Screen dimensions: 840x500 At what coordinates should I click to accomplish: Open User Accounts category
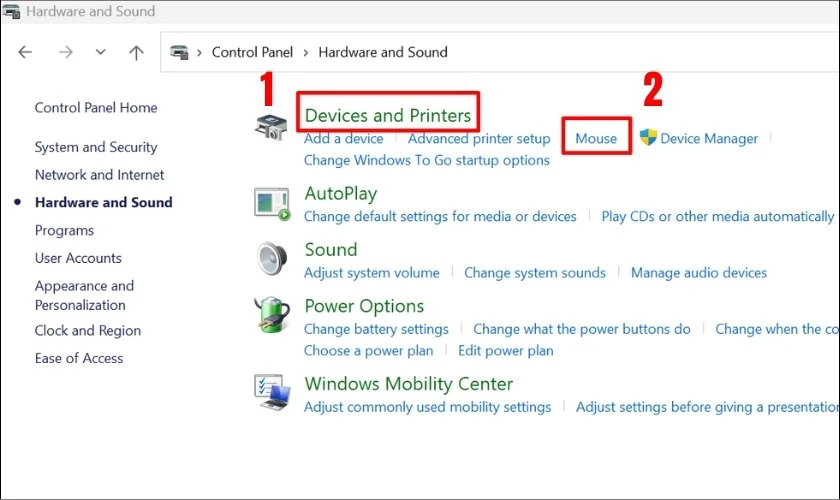[x=78, y=258]
